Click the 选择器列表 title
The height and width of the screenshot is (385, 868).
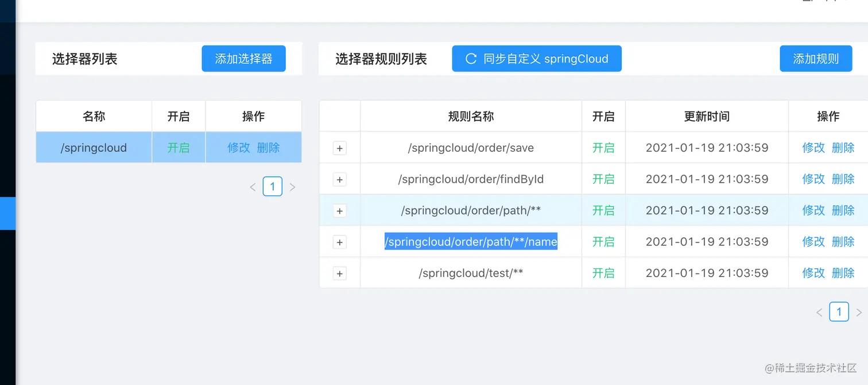click(84, 59)
